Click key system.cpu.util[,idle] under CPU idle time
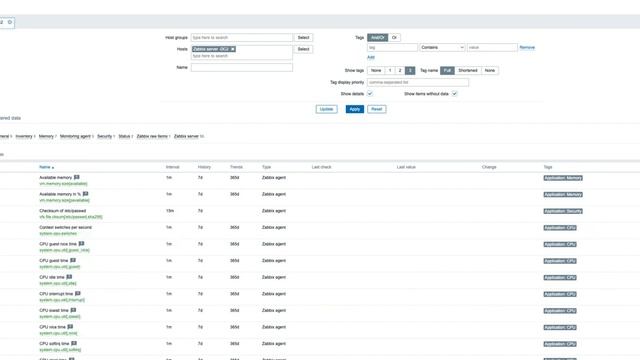The height and width of the screenshot is (360, 640). click(58, 283)
